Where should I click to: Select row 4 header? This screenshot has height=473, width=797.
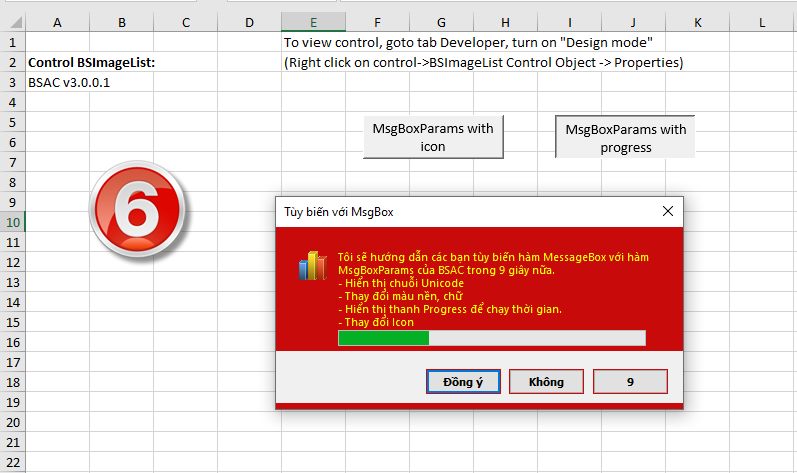pyautogui.click(x=13, y=102)
